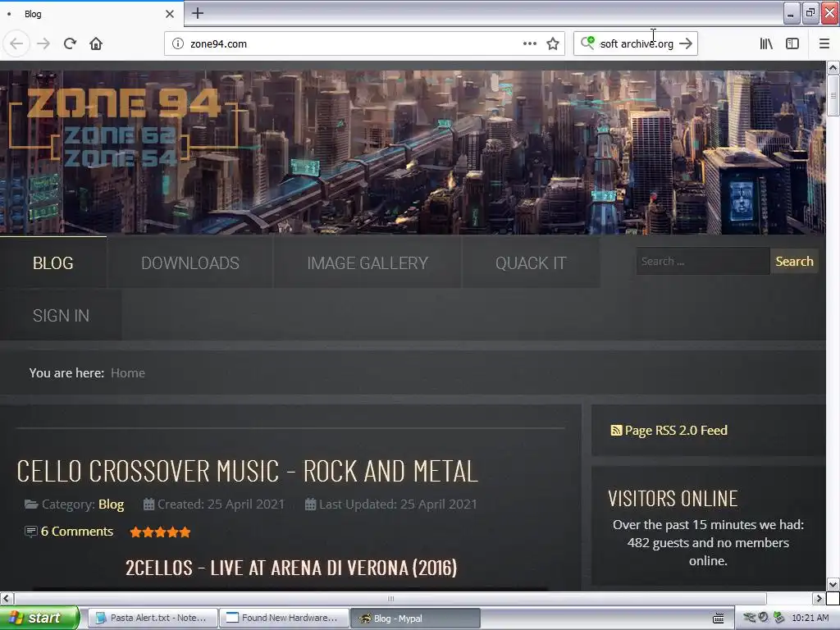This screenshot has width=840, height=630.
Task: Open the Windows start menu
Action: pyautogui.click(x=39, y=618)
